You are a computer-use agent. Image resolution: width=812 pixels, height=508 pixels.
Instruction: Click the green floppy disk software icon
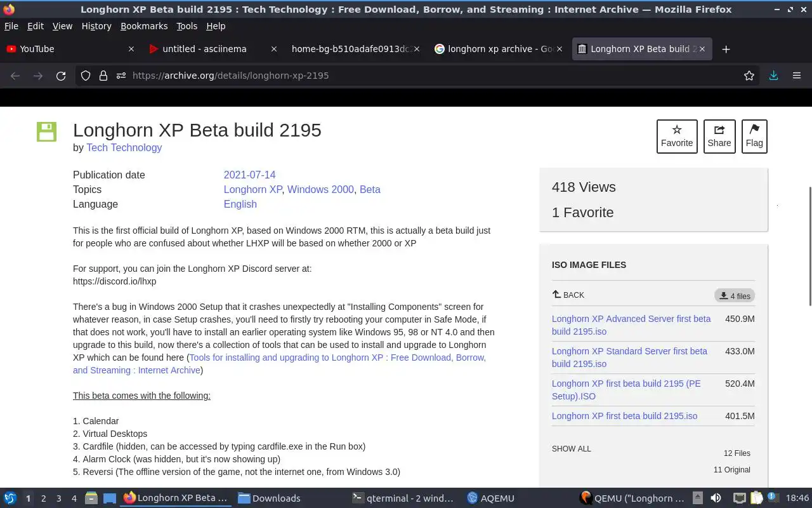point(47,131)
